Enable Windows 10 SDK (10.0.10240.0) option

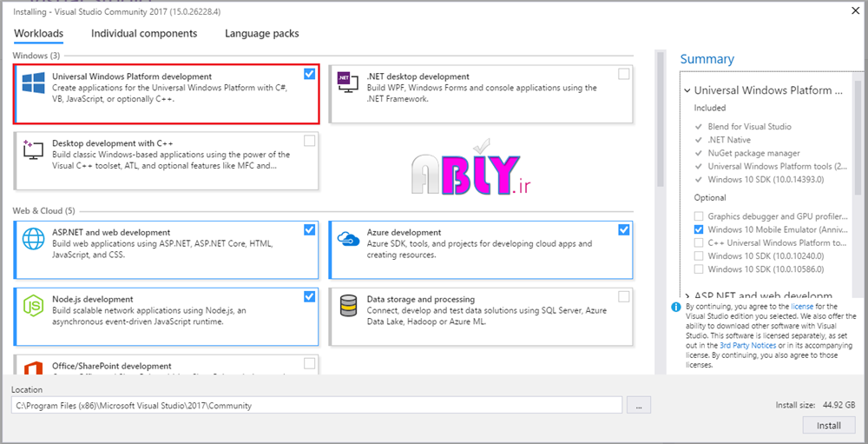click(x=699, y=256)
